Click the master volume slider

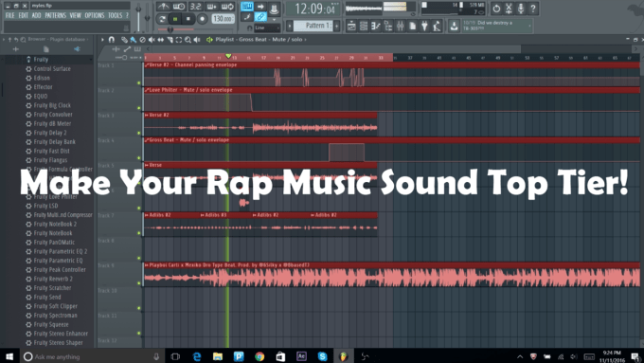point(139,16)
